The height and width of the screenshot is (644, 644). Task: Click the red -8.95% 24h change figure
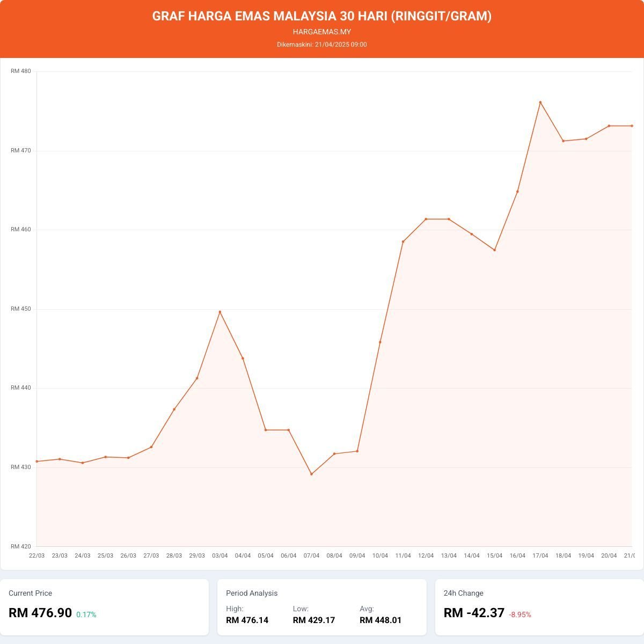(520, 614)
